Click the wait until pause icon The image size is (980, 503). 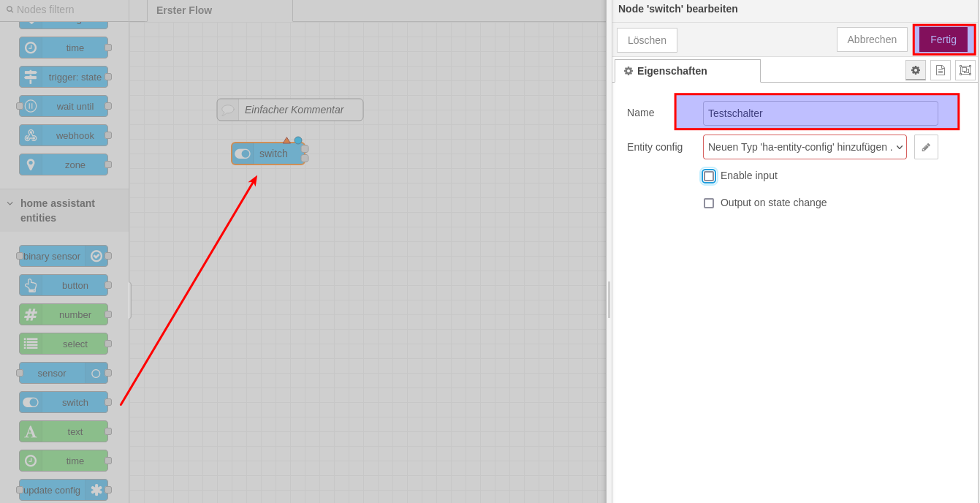pos(31,106)
